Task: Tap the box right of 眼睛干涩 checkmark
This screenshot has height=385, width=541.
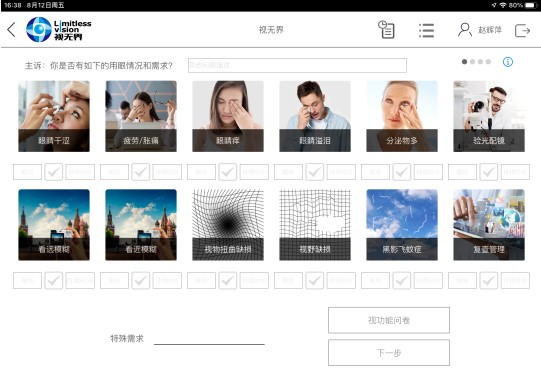Action: (x=80, y=172)
